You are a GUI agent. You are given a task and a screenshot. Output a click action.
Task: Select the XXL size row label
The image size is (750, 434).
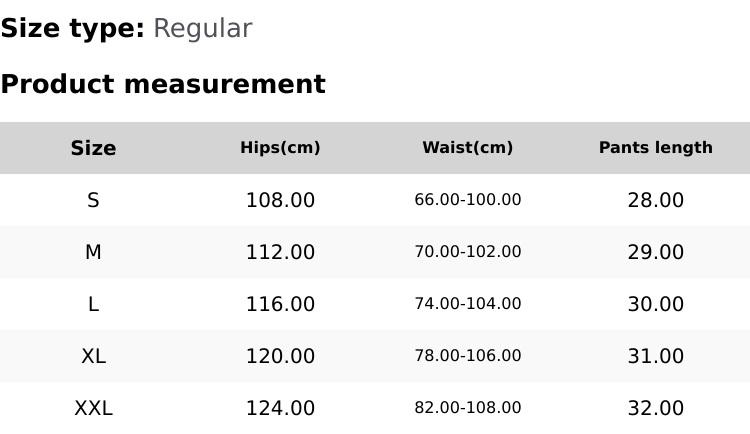[93, 408]
